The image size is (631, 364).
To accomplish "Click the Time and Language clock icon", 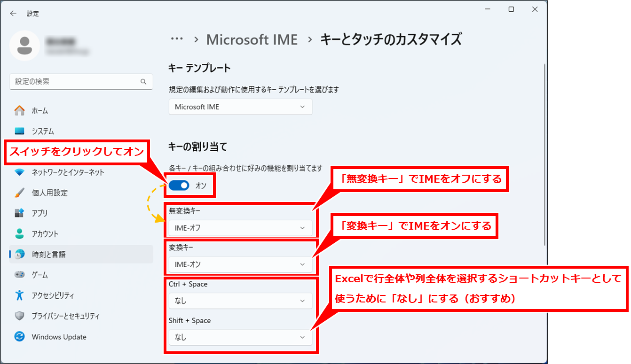I will [x=19, y=254].
